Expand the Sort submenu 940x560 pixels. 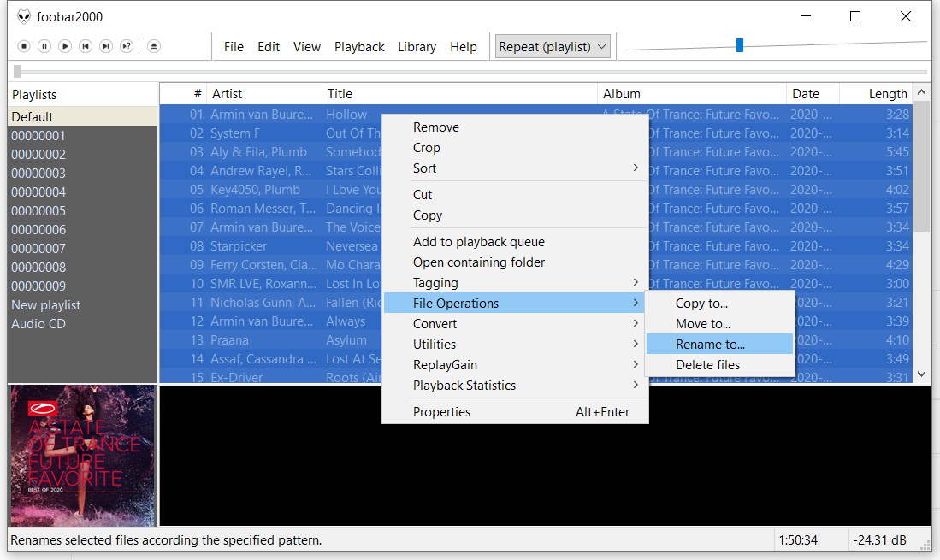pyautogui.click(x=515, y=168)
